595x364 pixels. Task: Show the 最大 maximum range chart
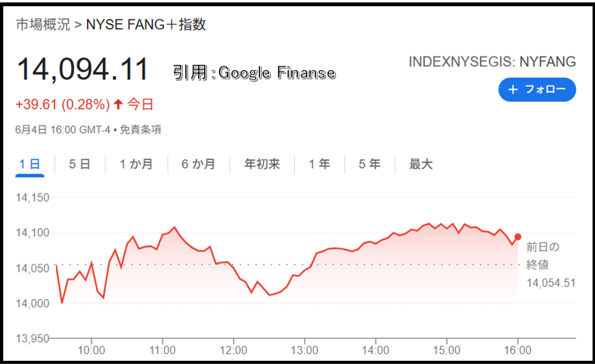pos(420,164)
